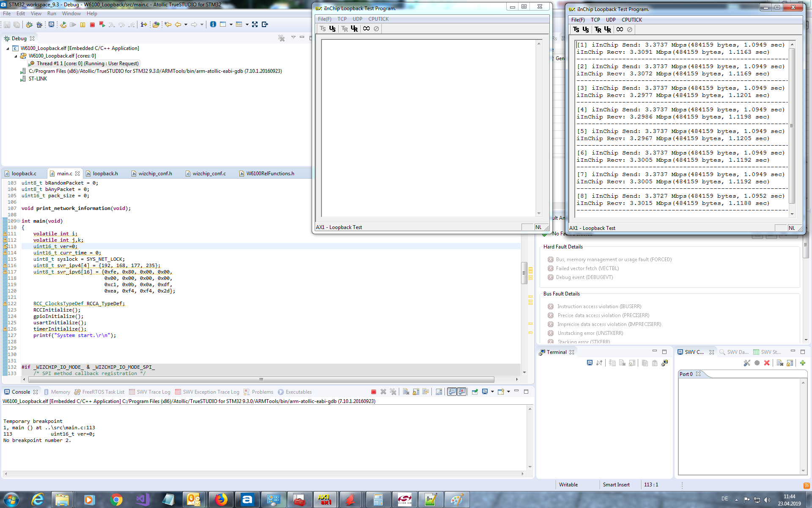
Task: Open the Problems tab
Action: [x=259, y=392]
